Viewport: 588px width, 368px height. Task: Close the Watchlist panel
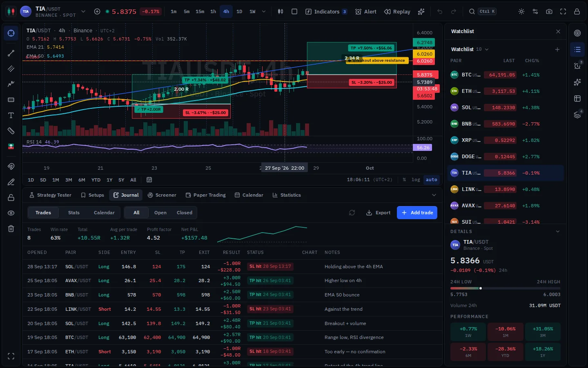point(558,31)
